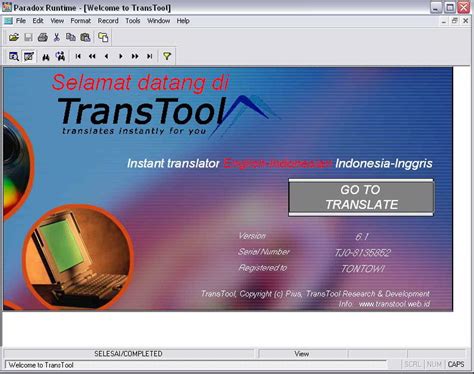
Task: Click the Locate Next binoculars icon
Action: [x=60, y=56]
